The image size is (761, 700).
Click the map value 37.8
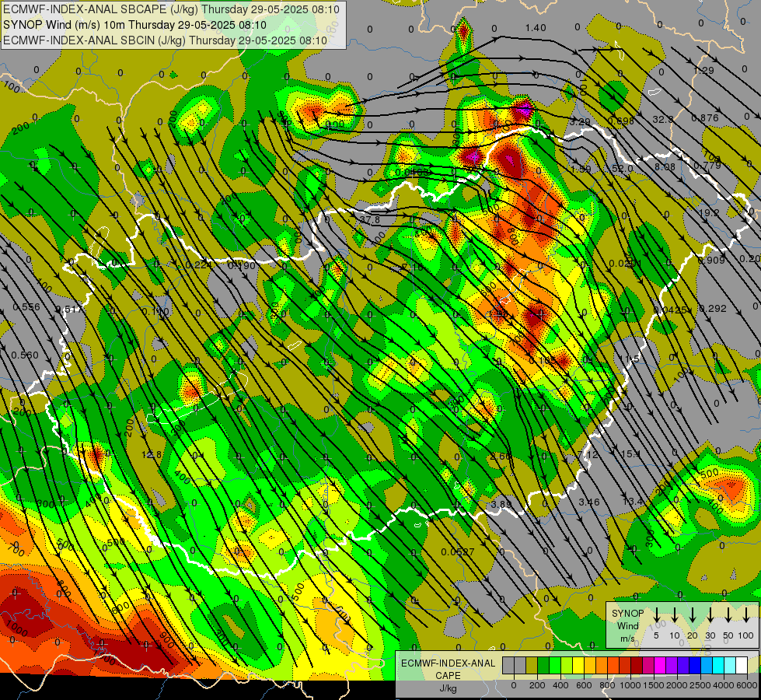pos(370,219)
